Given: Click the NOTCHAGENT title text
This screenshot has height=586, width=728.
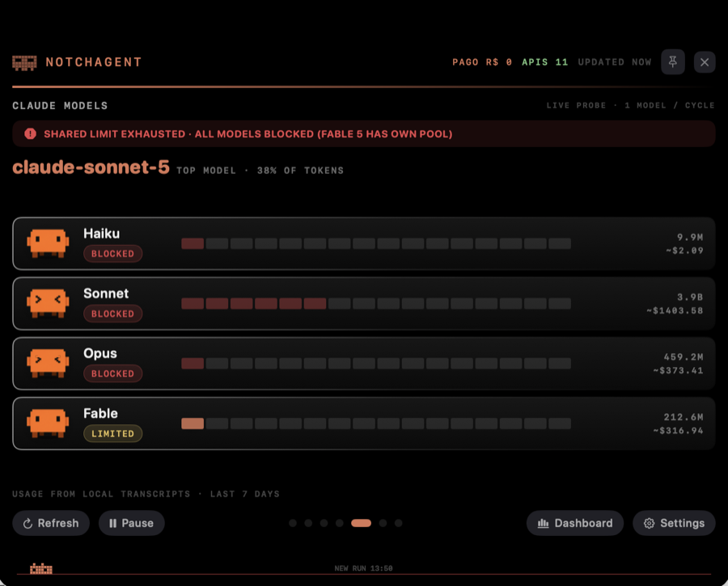Looking at the screenshot, I should (93, 62).
